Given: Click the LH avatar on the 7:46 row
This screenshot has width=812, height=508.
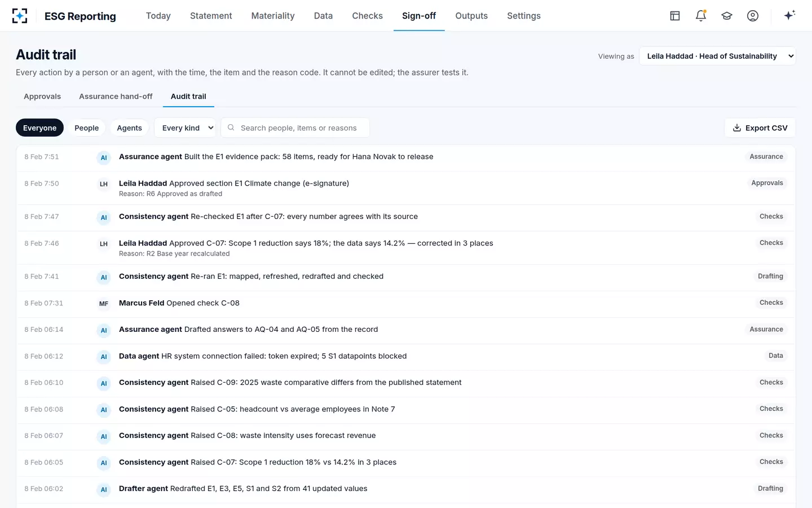Looking at the screenshot, I should (104, 244).
